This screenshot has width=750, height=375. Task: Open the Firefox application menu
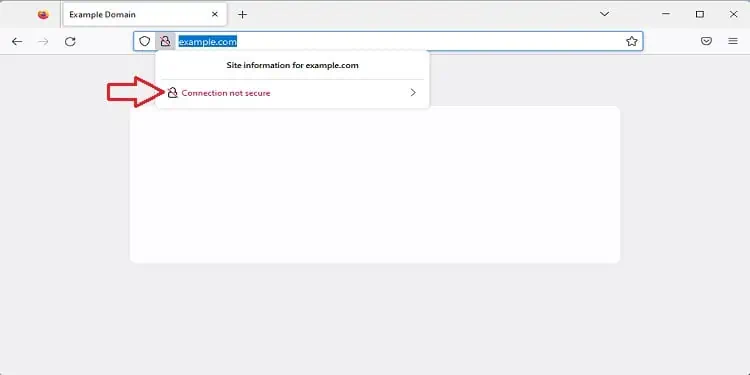(733, 41)
